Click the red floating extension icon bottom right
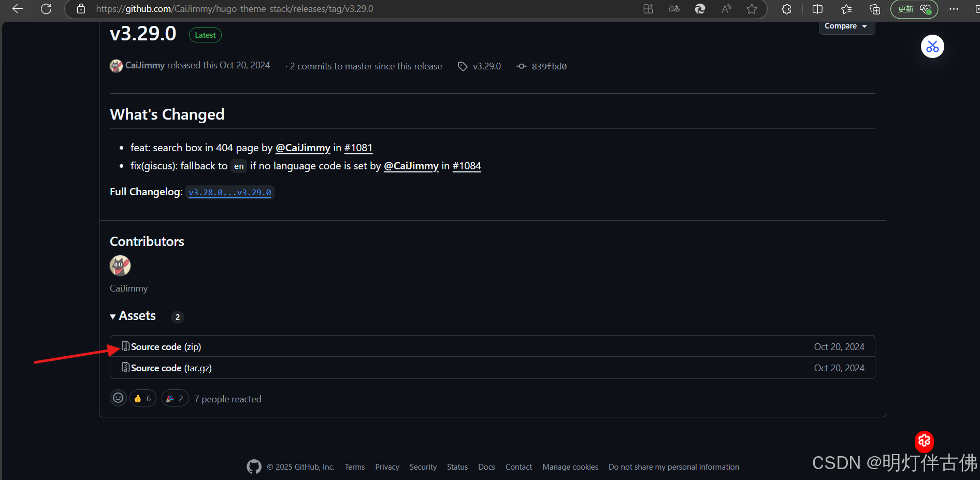This screenshot has height=480, width=980. click(x=924, y=441)
